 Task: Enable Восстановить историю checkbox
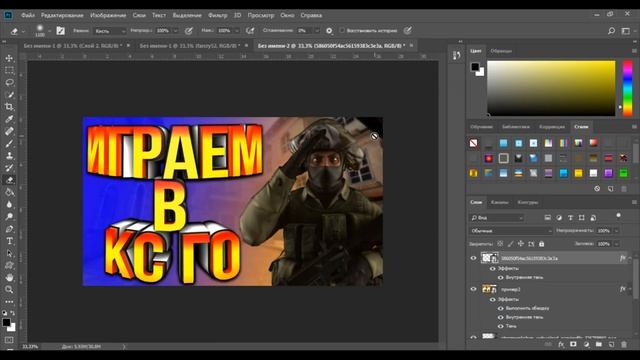pos(342,31)
